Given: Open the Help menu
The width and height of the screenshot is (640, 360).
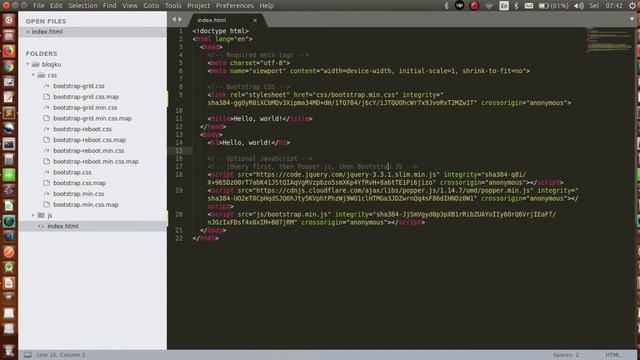Looking at the screenshot, I should point(267,6).
